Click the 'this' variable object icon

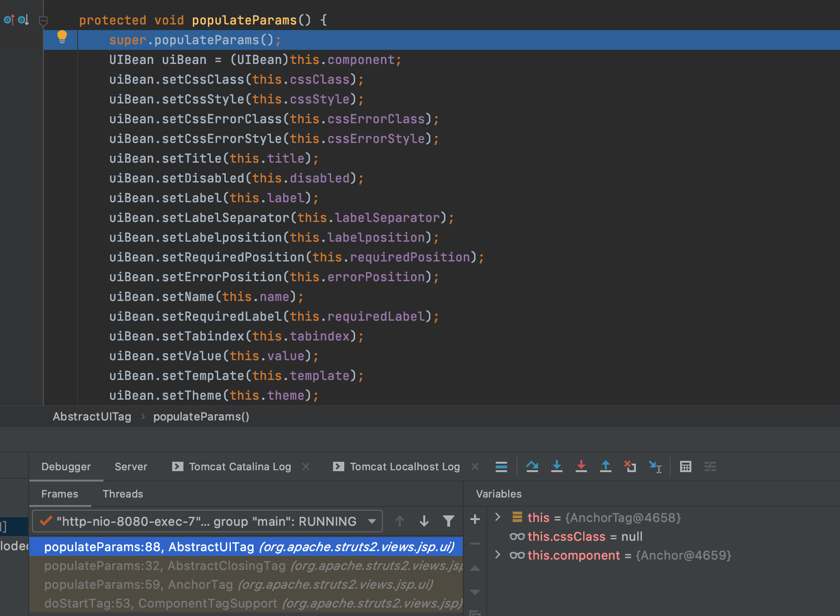point(517,517)
